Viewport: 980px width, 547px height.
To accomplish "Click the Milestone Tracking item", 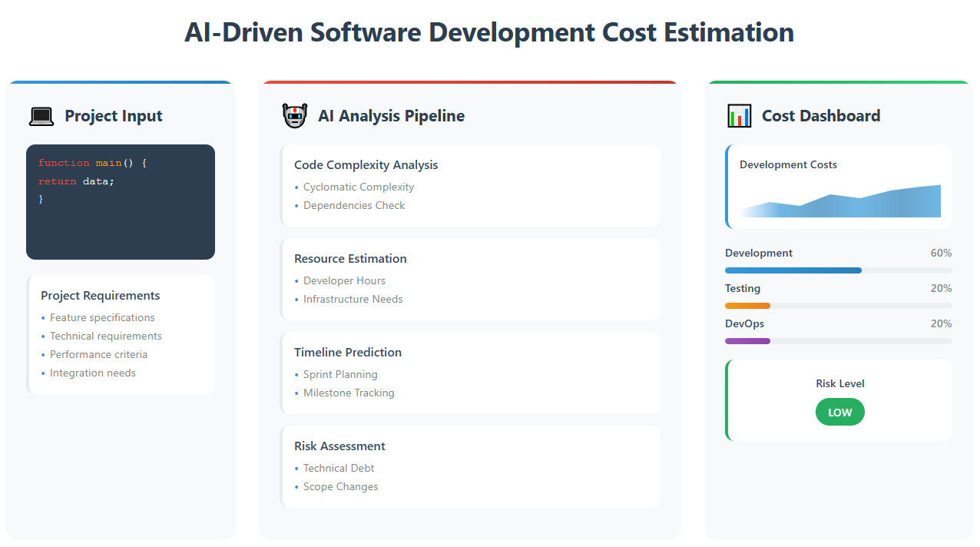I will coord(349,393).
